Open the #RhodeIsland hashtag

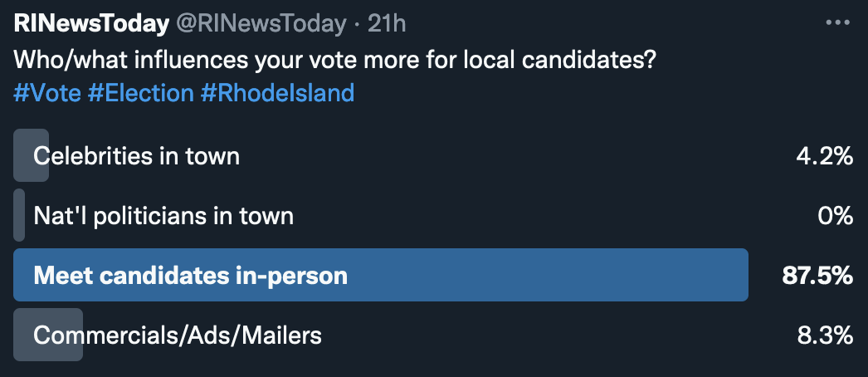(277, 91)
